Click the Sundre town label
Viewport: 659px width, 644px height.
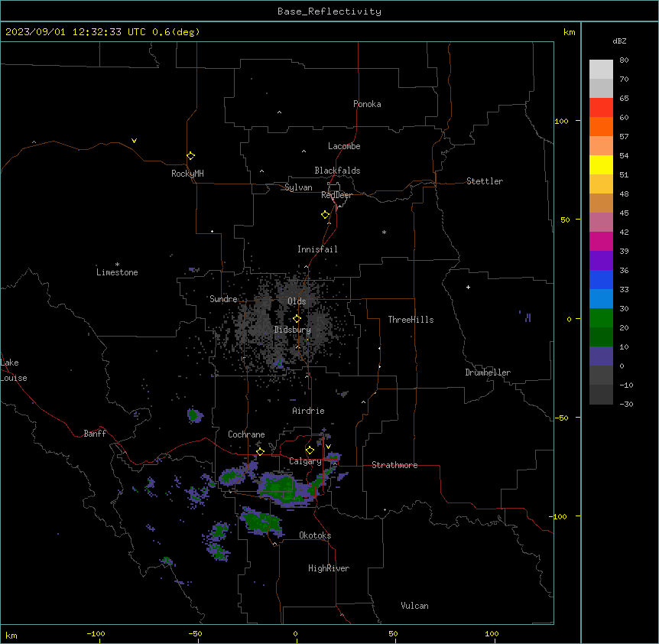(223, 299)
